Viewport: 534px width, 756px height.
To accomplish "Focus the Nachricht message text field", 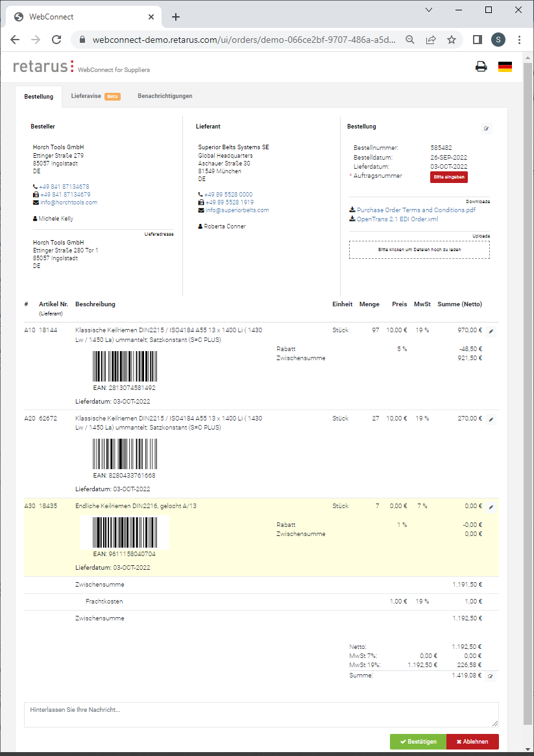I will (x=261, y=714).
